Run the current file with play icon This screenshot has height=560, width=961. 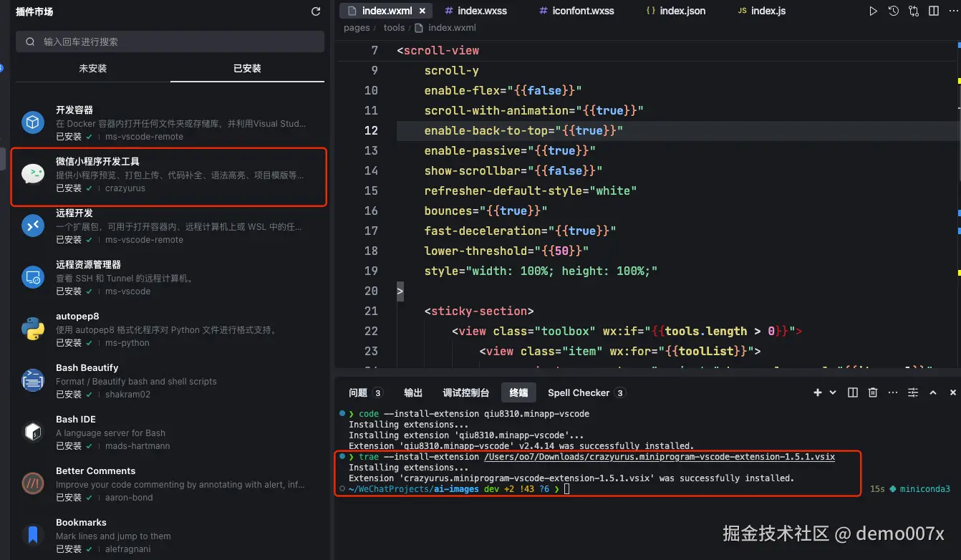873,11
